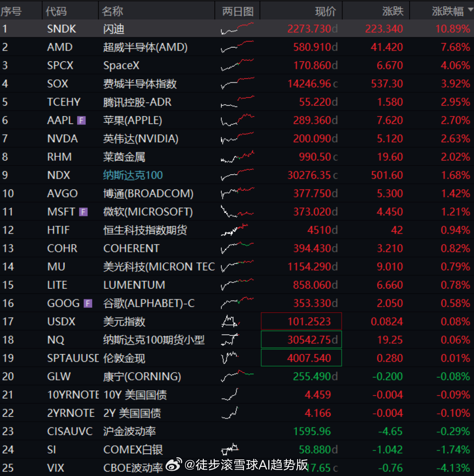Image resolution: width=474 pixels, height=476 pixels.
Task: Select the 博通(BROADCOM) name
Action: [x=148, y=193]
